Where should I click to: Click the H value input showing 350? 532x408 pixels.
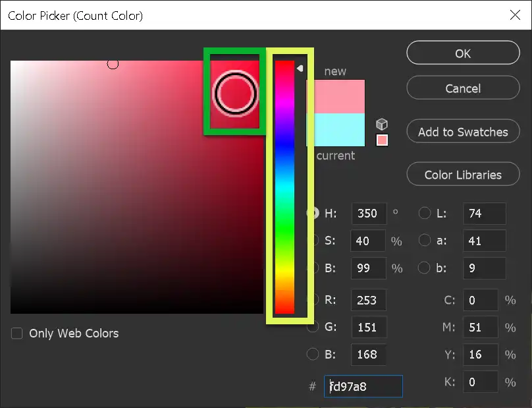pos(368,213)
